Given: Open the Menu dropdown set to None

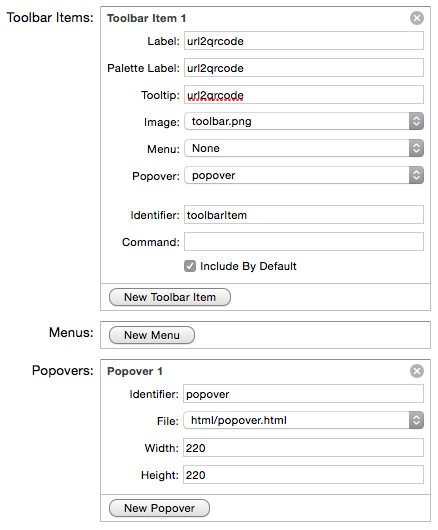Looking at the screenshot, I should point(304,148).
